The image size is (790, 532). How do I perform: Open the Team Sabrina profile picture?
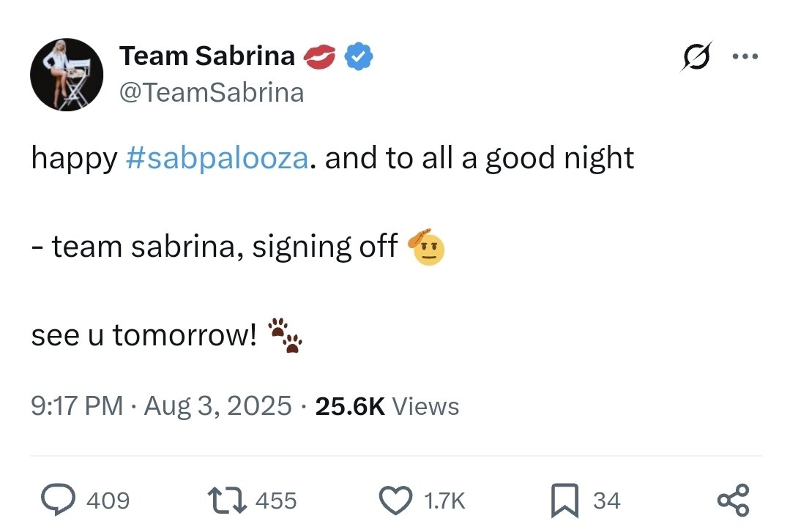tap(67, 75)
